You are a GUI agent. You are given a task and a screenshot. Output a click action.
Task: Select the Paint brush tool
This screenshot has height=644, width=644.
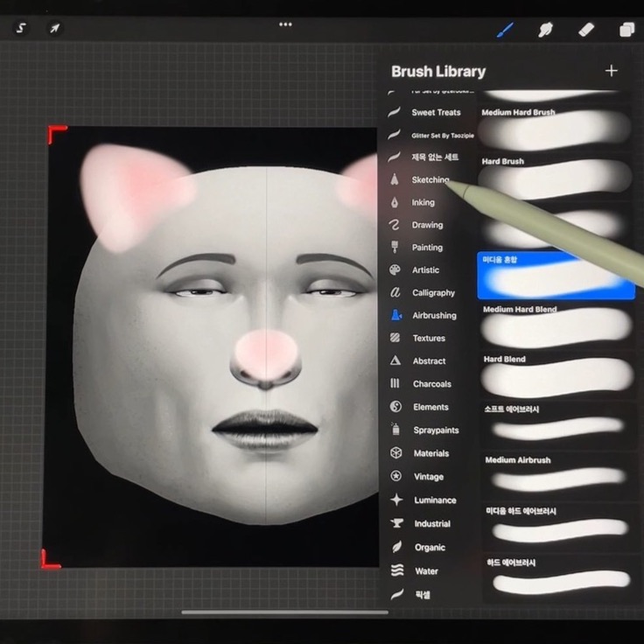tap(505, 30)
